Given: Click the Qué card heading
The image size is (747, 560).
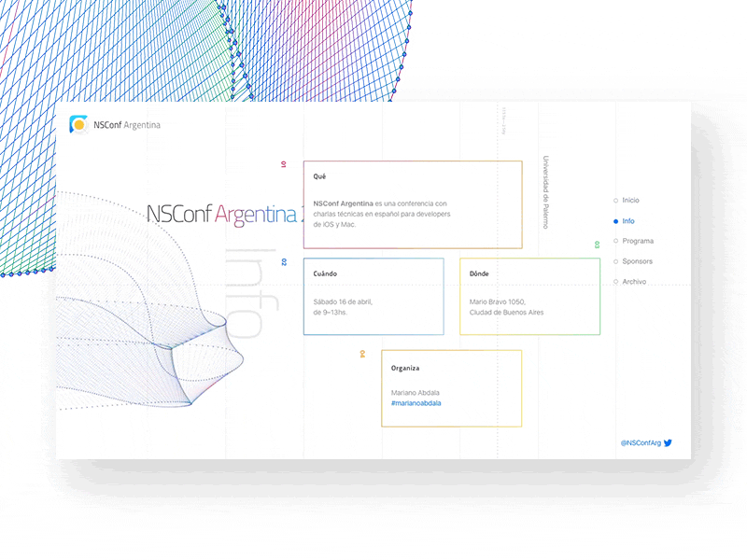Looking at the screenshot, I should pos(319,176).
